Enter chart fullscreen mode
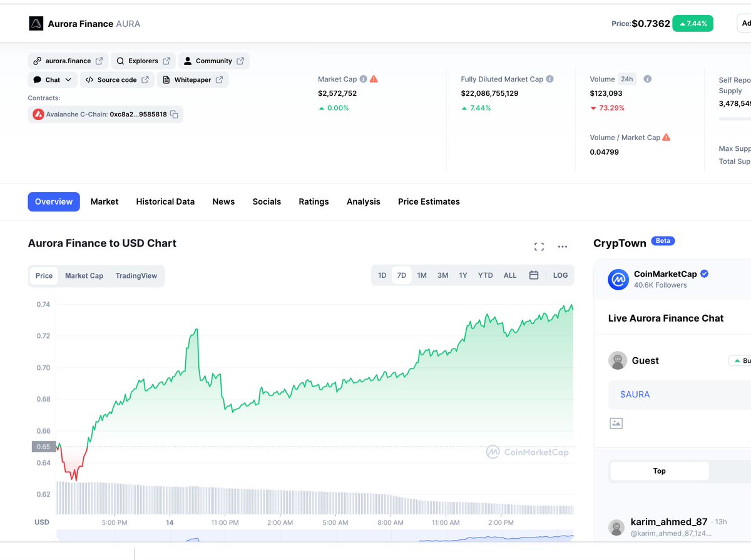Viewport: 751px width, 560px height. [x=539, y=247]
